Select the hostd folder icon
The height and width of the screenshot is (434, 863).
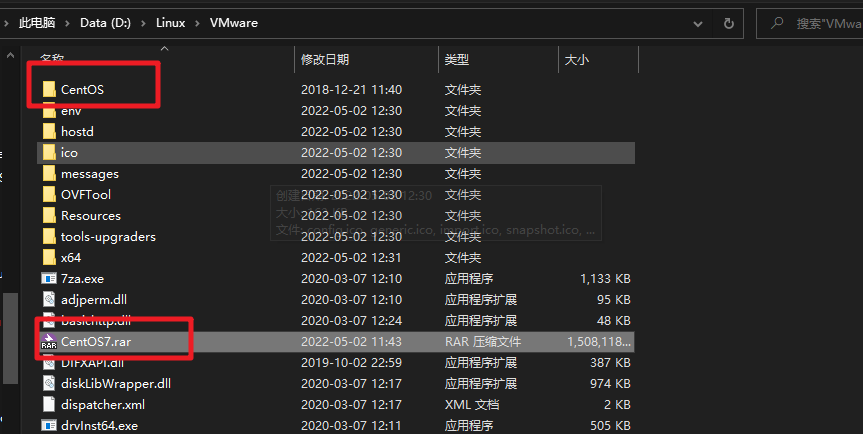click(49, 131)
